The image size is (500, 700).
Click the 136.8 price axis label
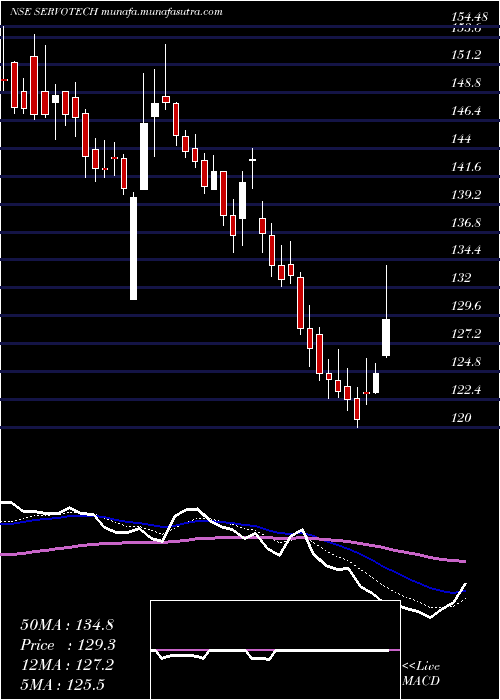coord(466,222)
